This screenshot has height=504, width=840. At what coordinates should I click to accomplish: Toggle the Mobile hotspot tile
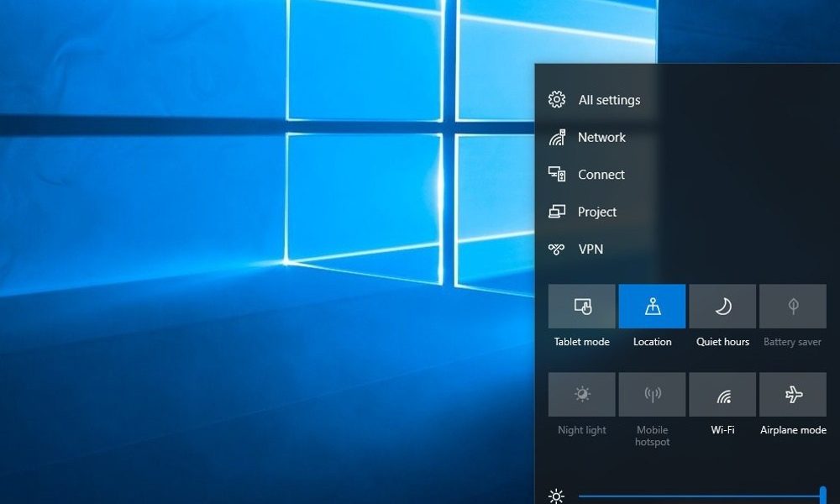click(x=652, y=394)
